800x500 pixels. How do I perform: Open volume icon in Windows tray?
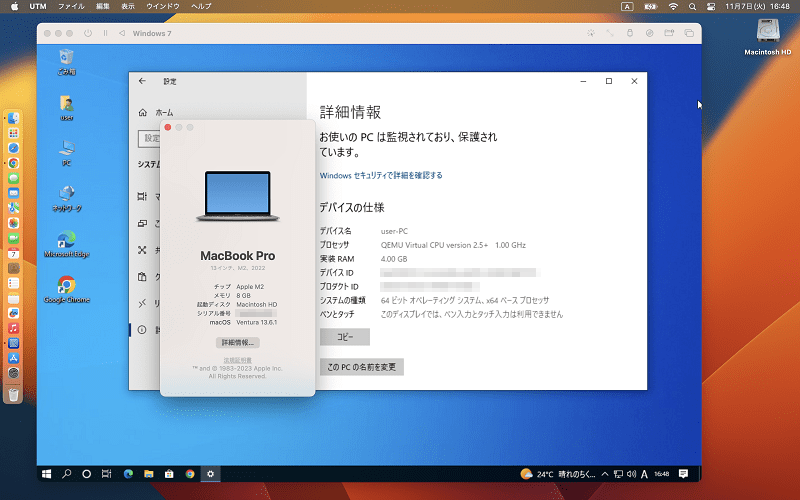[631, 474]
